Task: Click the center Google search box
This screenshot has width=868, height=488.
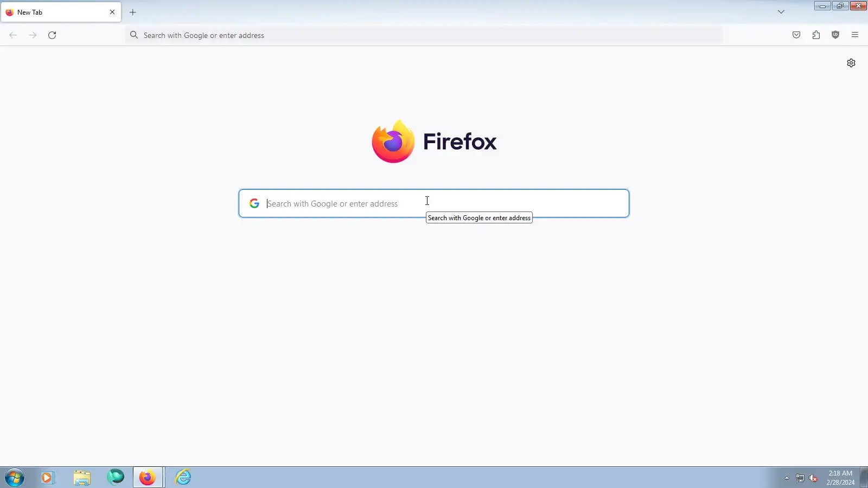Action: coord(434,203)
